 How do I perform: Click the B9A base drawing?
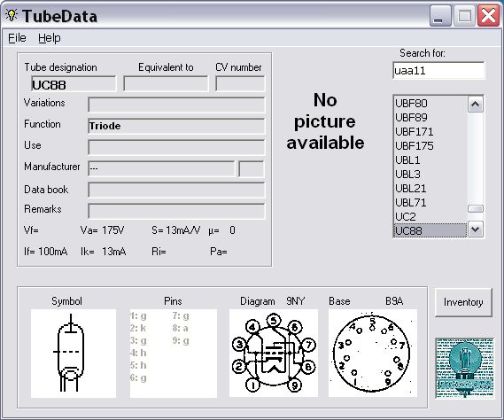(x=373, y=354)
